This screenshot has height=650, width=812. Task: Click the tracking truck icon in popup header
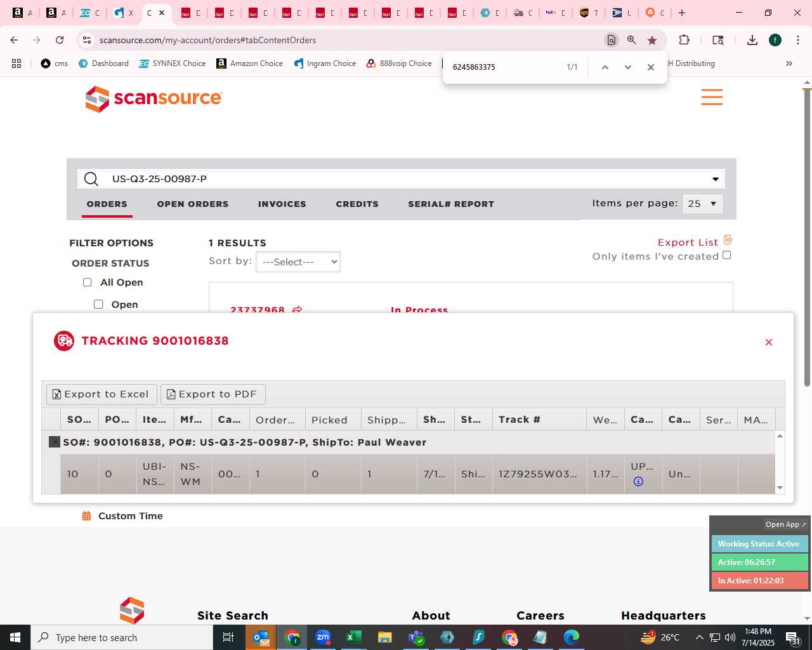pyautogui.click(x=64, y=341)
